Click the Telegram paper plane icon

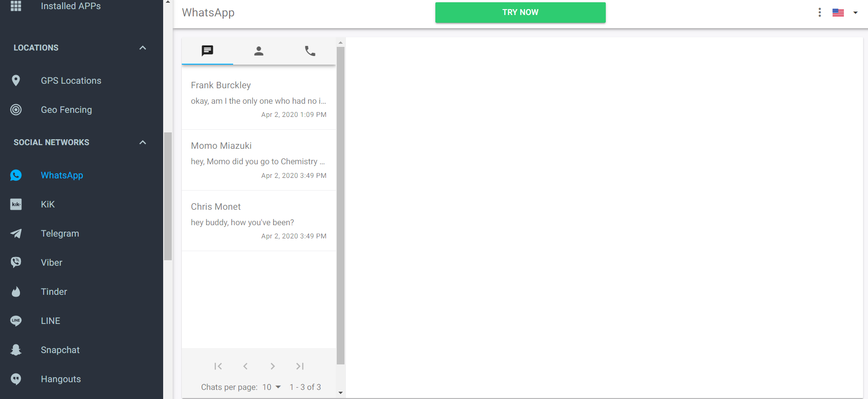click(16, 233)
